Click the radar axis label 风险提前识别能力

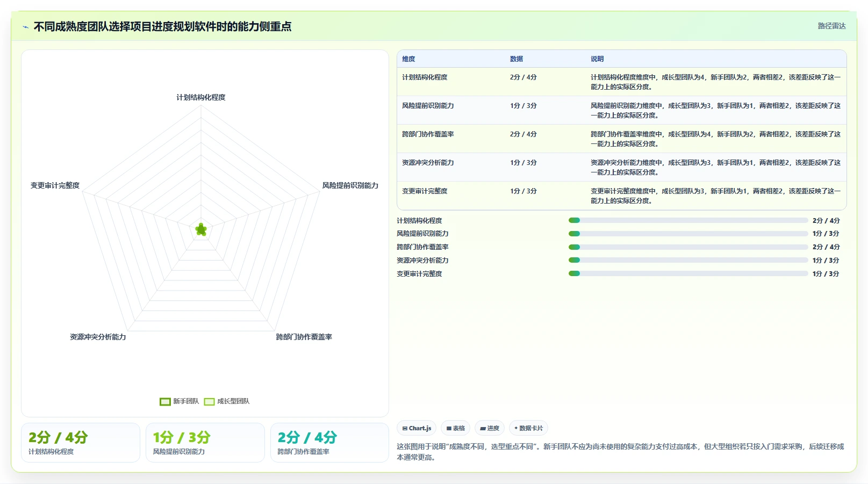click(350, 185)
